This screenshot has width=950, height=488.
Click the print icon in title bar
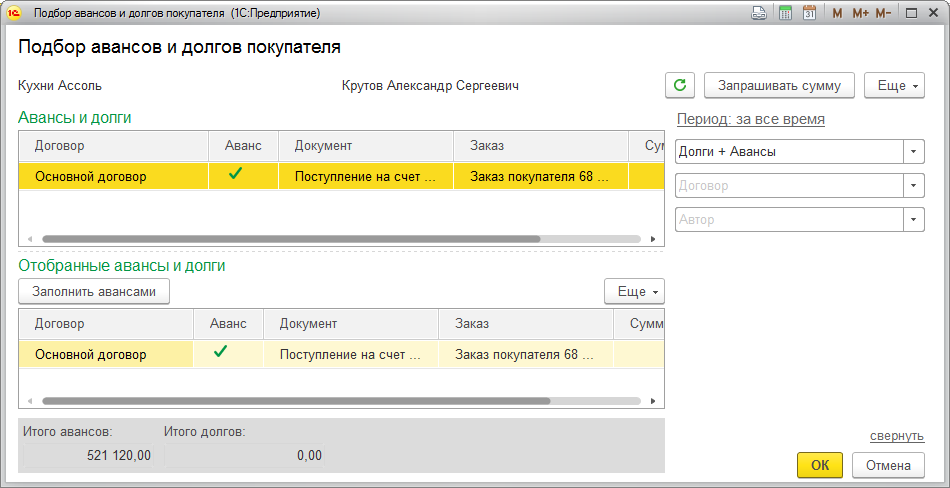[759, 14]
